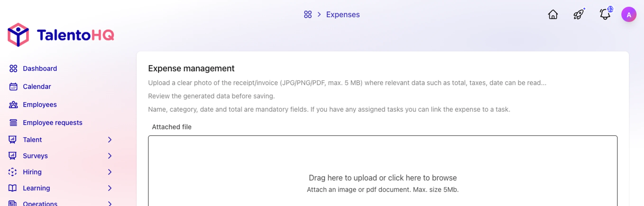This screenshot has height=206, width=644.
Task: Open the user avatar A menu
Action: click(629, 14)
